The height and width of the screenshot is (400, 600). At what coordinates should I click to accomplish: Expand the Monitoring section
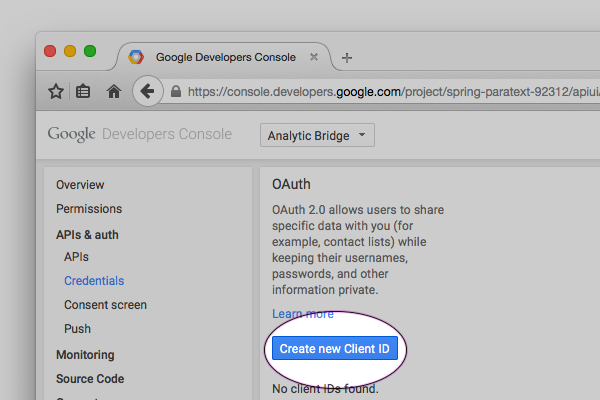85,355
